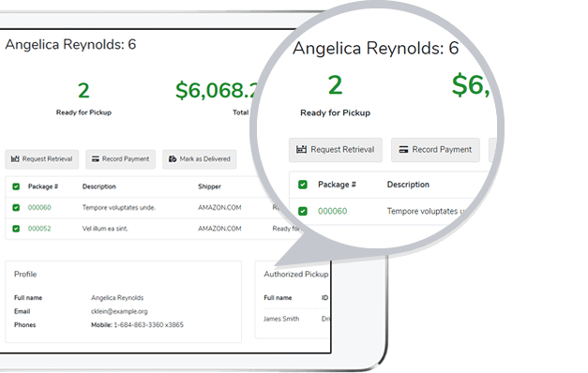Click the Request Retrieval icon in the magnified view
This screenshot has width=588, height=373.
301,150
